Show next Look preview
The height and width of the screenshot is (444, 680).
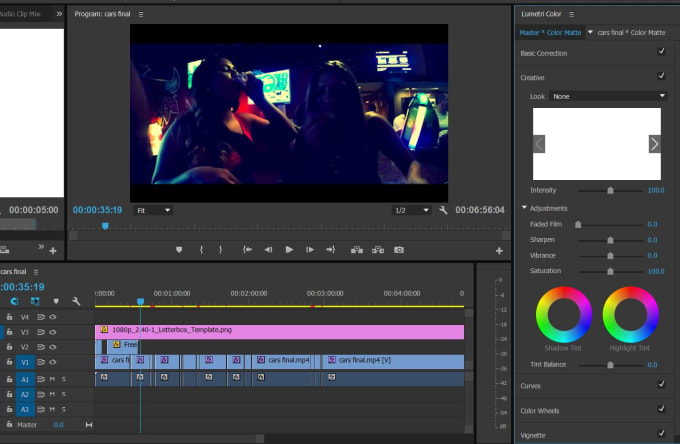click(x=655, y=144)
